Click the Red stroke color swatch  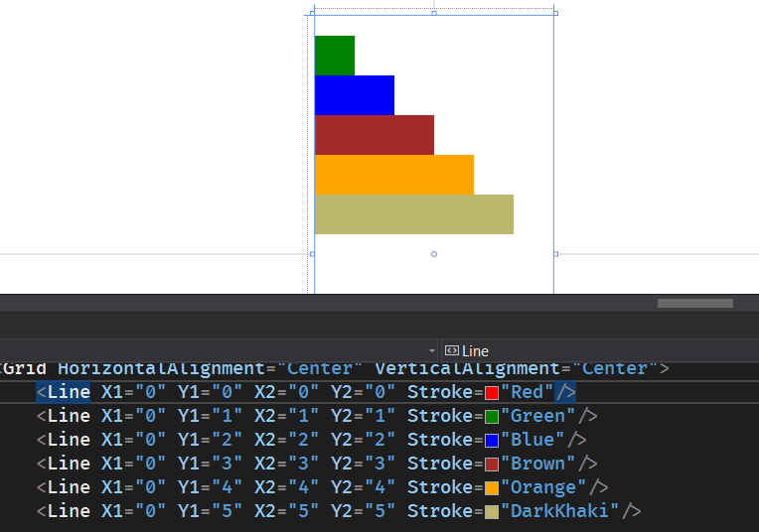point(492,393)
